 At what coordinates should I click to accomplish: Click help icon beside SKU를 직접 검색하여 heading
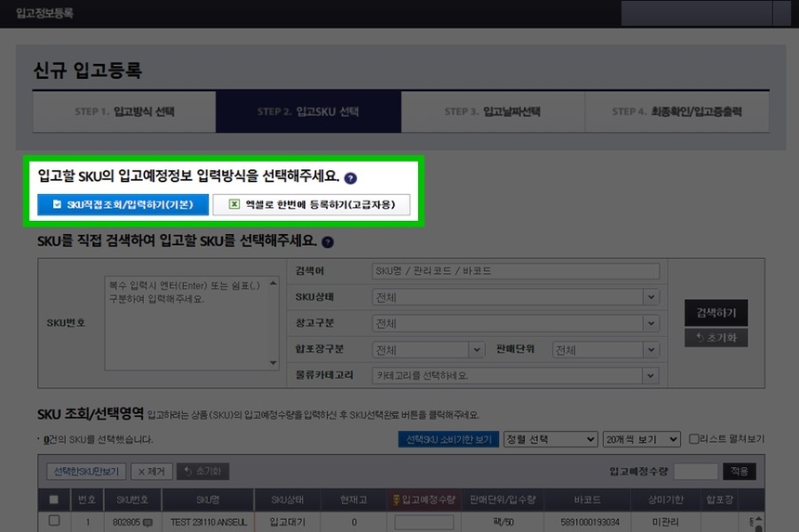pyautogui.click(x=328, y=242)
